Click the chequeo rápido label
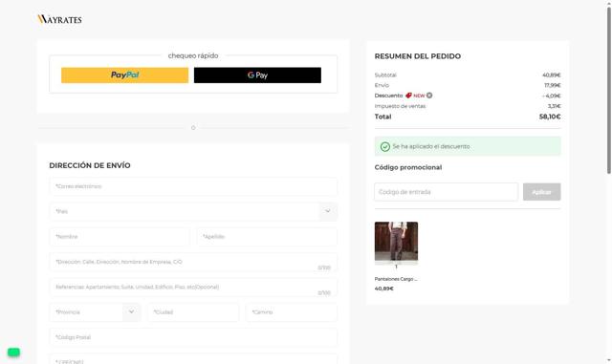This screenshot has height=364, width=612. click(x=193, y=55)
